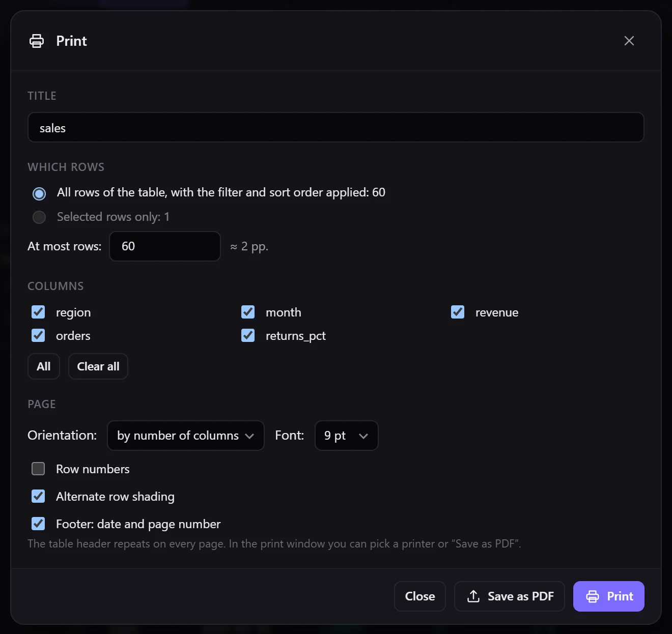Click the COLUMNS section heading
672x634 pixels.
coord(55,286)
